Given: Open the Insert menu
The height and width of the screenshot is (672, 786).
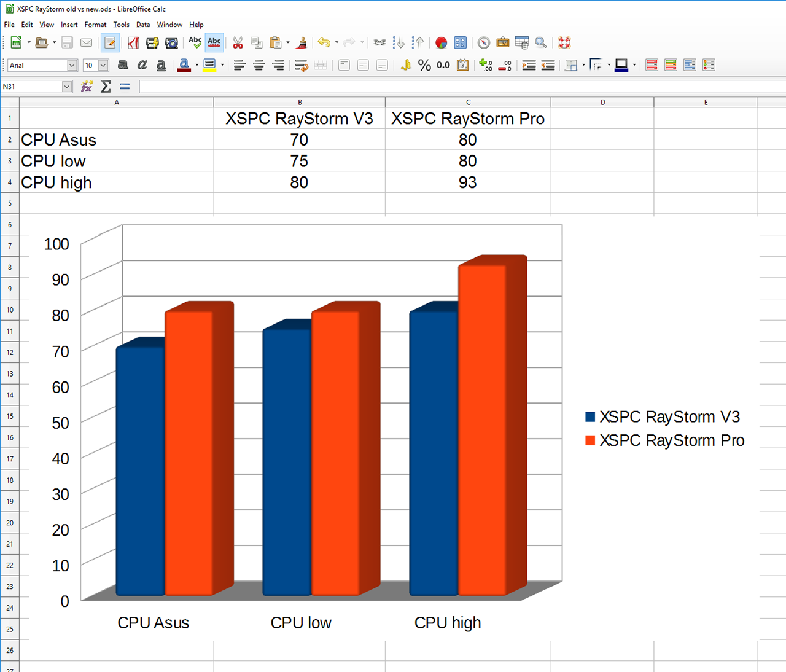Looking at the screenshot, I should pyautogui.click(x=69, y=25).
